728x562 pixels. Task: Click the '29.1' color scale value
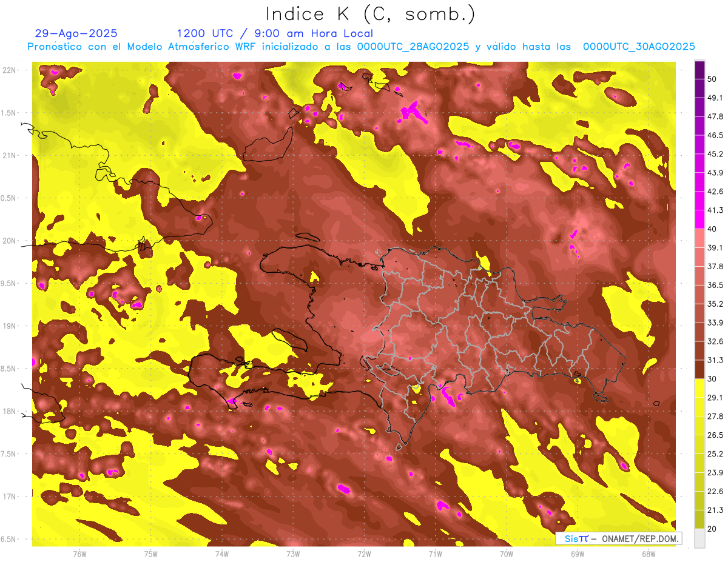tap(715, 398)
